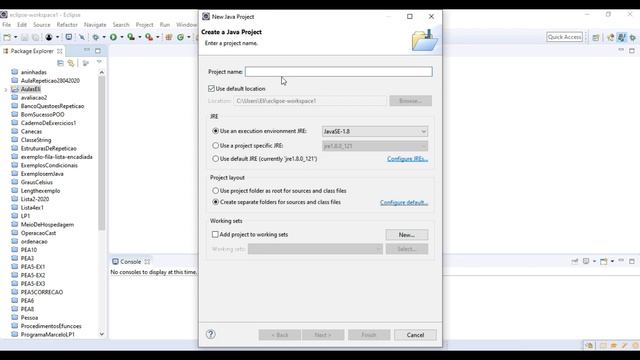This screenshot has width=640, height=360.
Task: Open the Run button dropdown arrow
Action: click(122, 37)
